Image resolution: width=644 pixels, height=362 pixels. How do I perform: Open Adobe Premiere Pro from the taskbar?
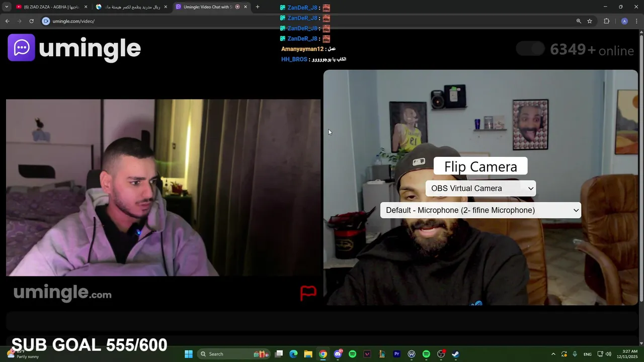[x=396, y=354]
